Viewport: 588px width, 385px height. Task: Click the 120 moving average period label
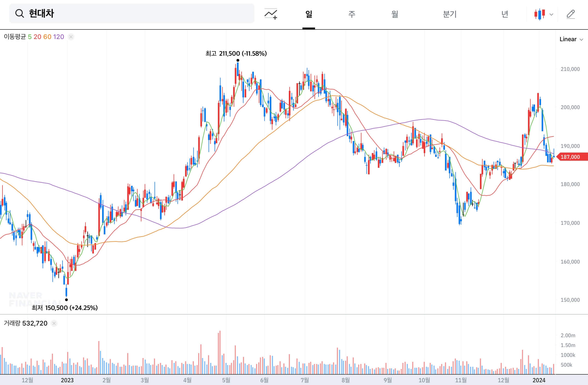[58, 37]
